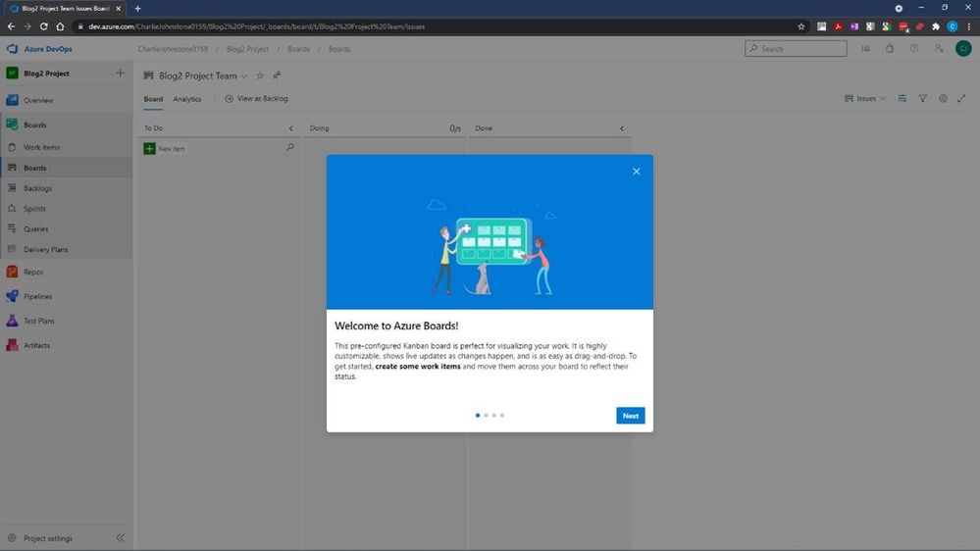Open user settings icon in header
This screenshot has width=980, height=551.
(x=939, y=49)
